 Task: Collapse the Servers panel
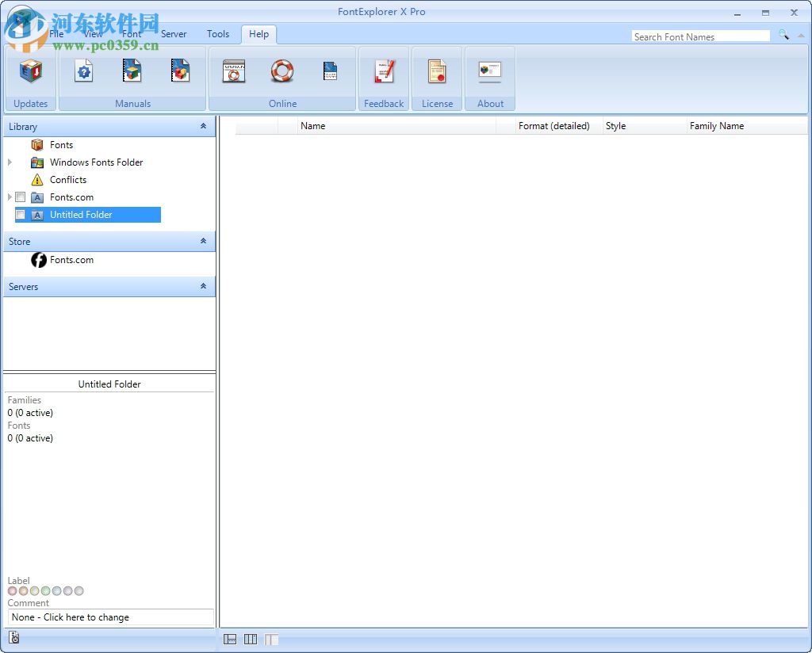tap(204, 286)
